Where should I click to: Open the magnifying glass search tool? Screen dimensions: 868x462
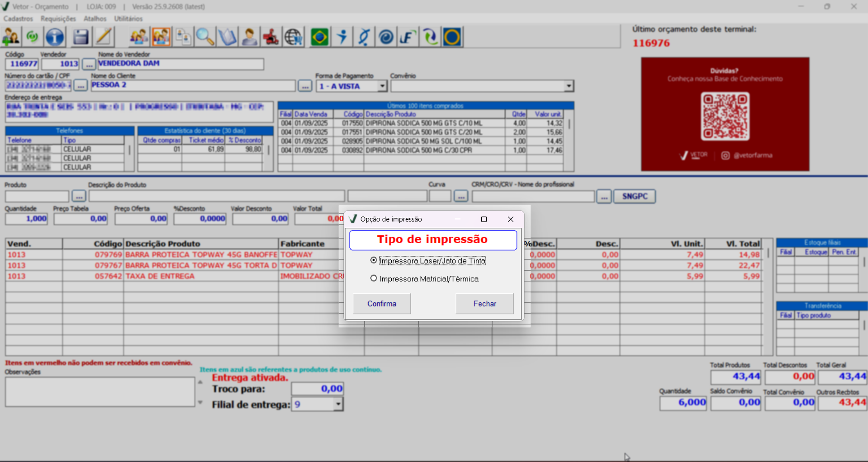[205, 37]
